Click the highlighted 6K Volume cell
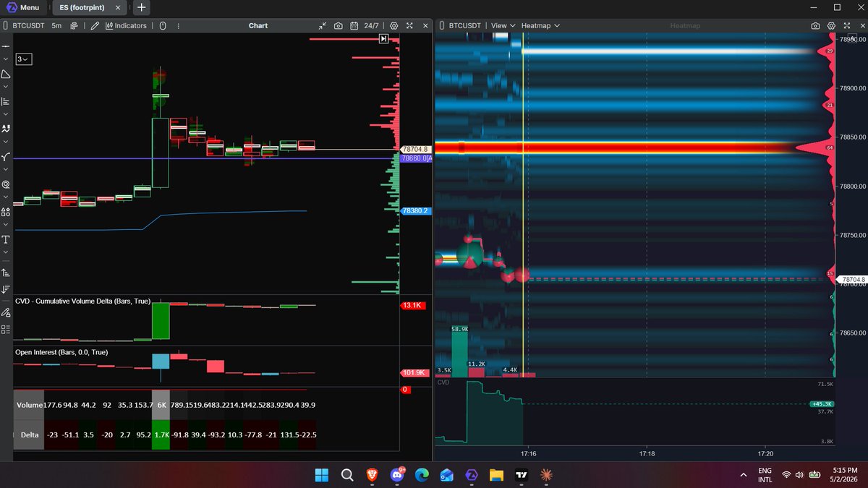Viewport: 868px width, 488px height. click(x=161, y=406)
